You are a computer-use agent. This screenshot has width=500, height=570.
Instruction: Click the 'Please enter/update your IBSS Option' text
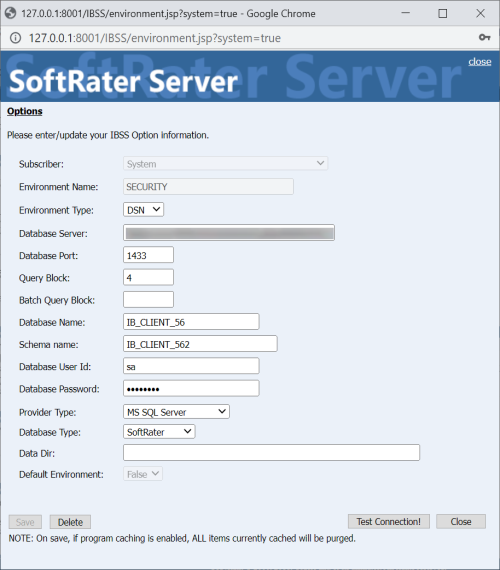[x=108, y=135]
